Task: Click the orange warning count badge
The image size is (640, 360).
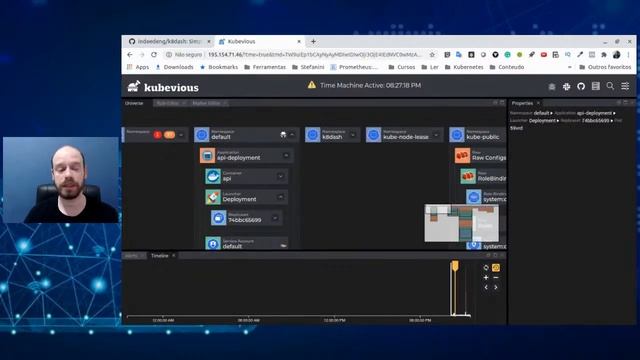Action: 169,135
